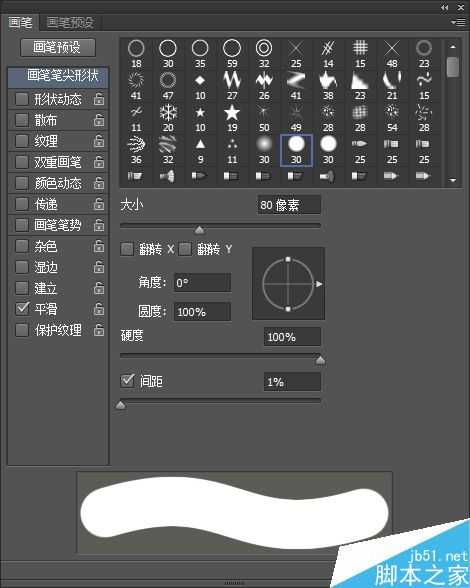Choose the fan stroke brush size 36

(x=136, y=149)
